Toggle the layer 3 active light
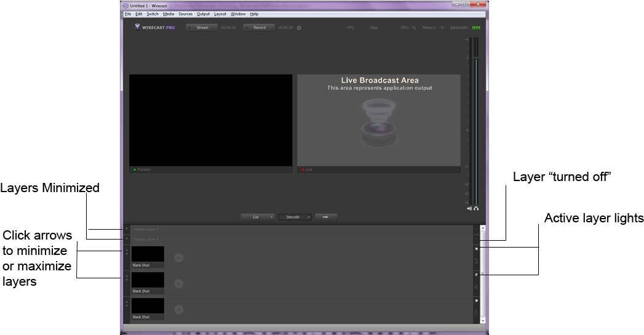The height and width of the screenshot is (335, 644). click(x=476, y=249)
